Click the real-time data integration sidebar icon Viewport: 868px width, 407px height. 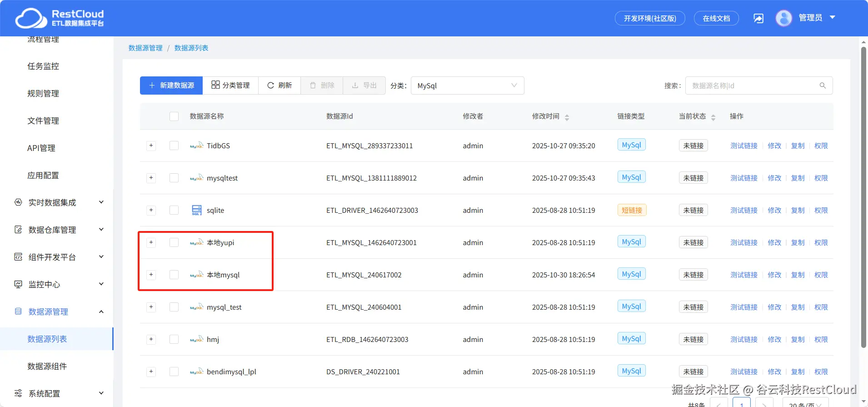click(18, 202)
